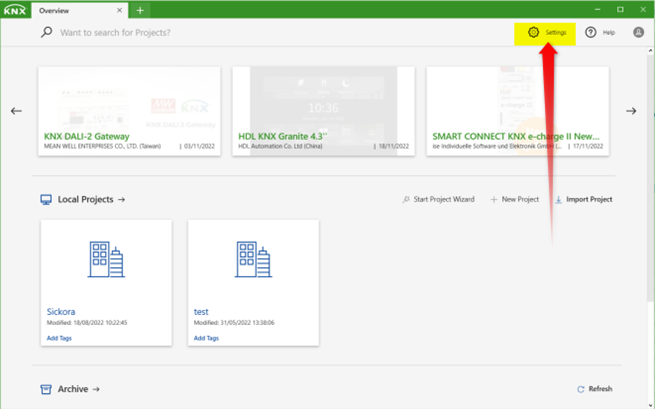Show previous news cards with left arrow

[16, 111]
